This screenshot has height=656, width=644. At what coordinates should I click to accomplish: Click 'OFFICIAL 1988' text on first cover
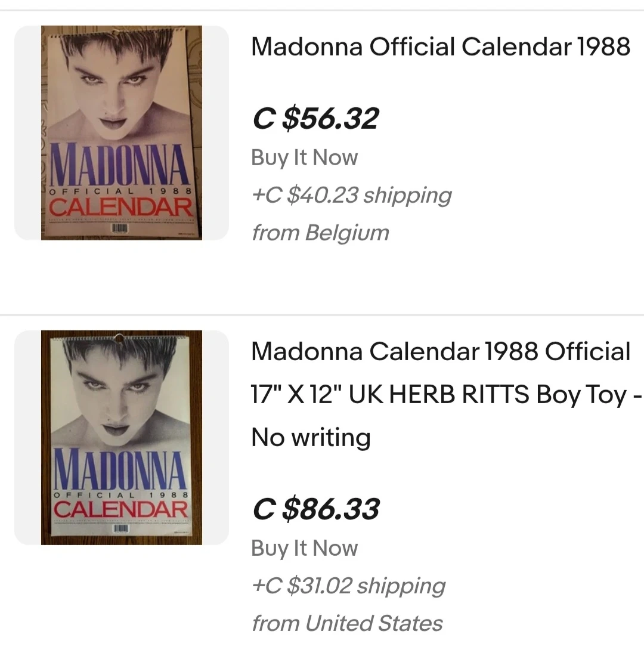point(121,191)
